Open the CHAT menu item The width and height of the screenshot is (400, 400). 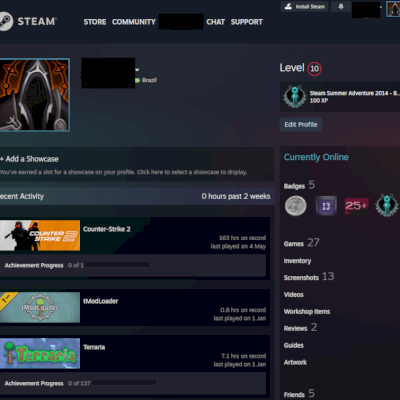click(215, 22)
